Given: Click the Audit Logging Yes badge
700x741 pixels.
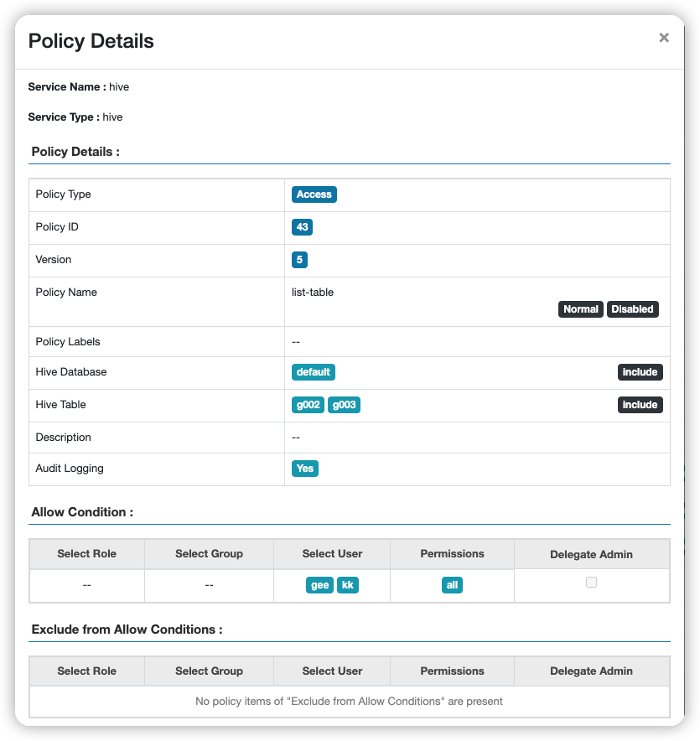Looking at the screenshot, I should (x=305, y=469).
